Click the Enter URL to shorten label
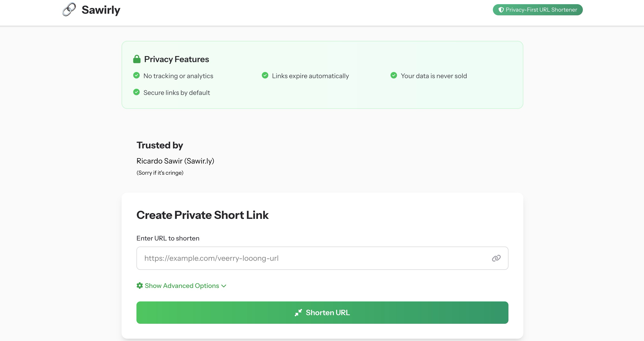This screenshot has height=341, width=644. click(168, 238)
